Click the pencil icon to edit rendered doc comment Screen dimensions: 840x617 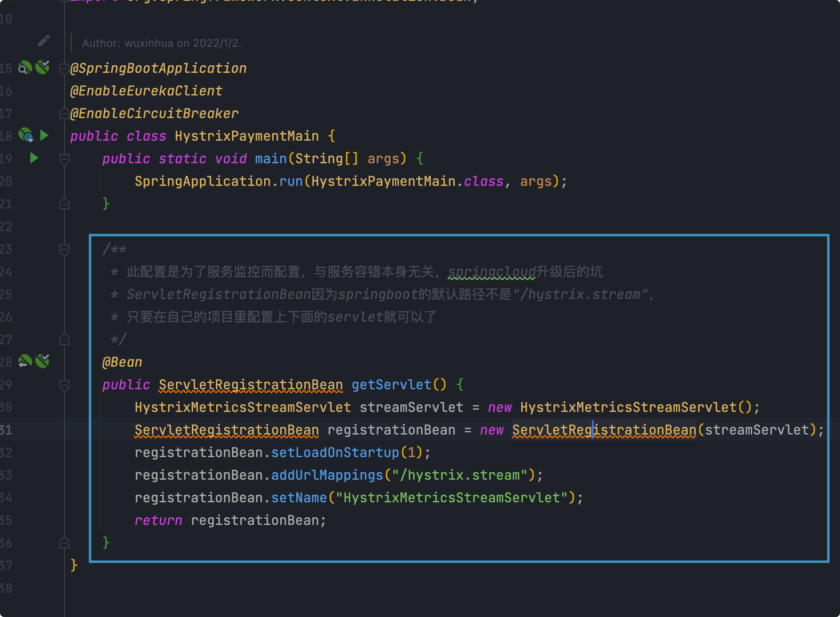[x=44, y=41]
